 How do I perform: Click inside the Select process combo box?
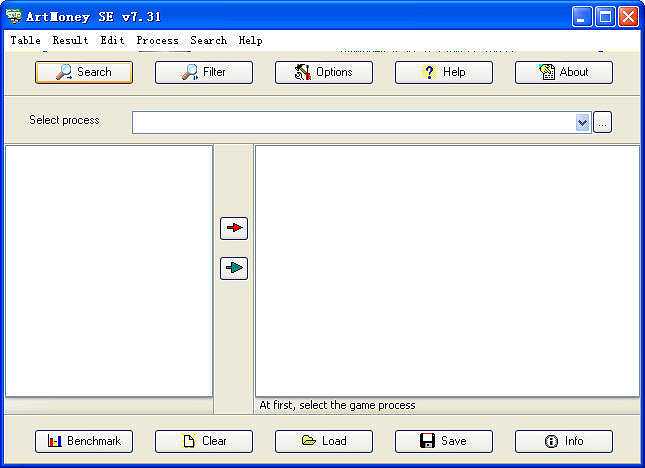[x=354, y=123]
